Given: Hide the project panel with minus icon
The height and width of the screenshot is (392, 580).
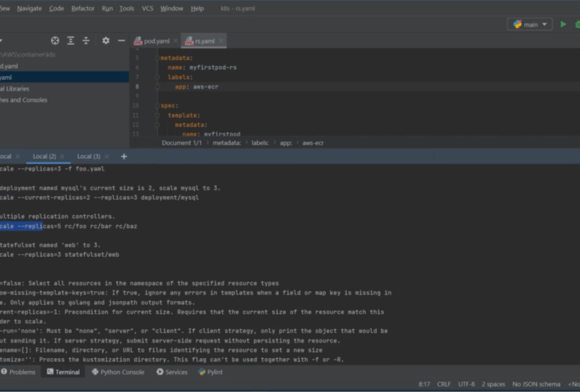Looking at the screenshot, I should (121, 41).
